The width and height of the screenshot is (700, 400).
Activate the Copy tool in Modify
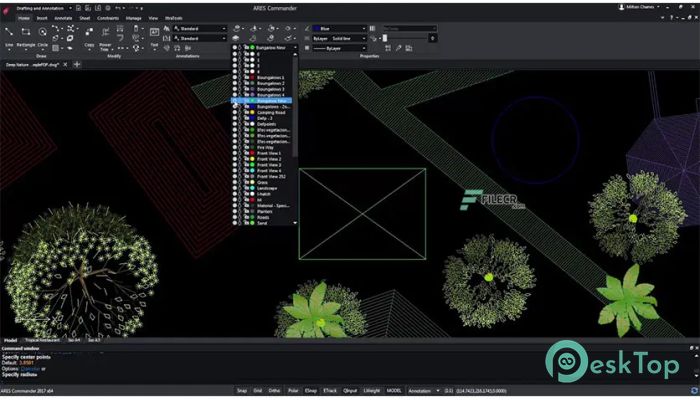[89, 32]
